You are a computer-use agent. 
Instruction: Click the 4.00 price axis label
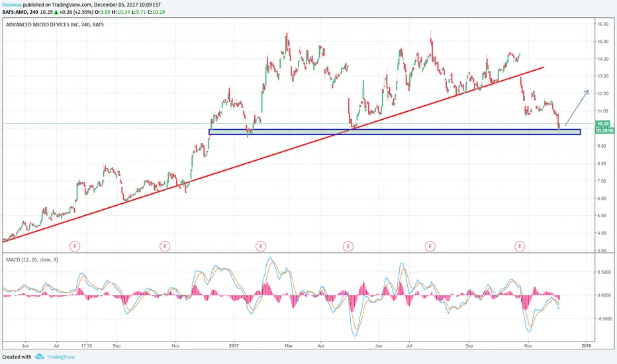[x=602, y=233]
